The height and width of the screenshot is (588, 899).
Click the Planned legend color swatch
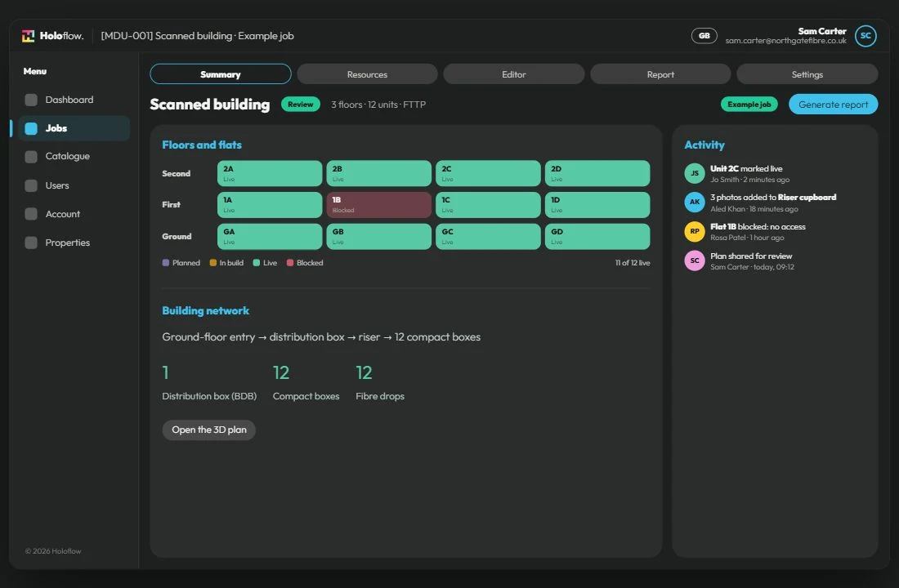click(166, 262)
